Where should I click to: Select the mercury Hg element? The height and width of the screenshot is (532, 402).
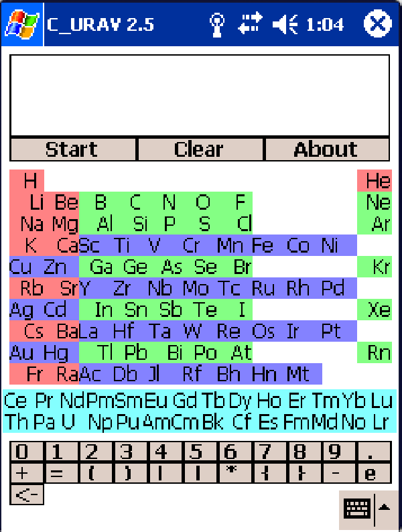[56, 353]
